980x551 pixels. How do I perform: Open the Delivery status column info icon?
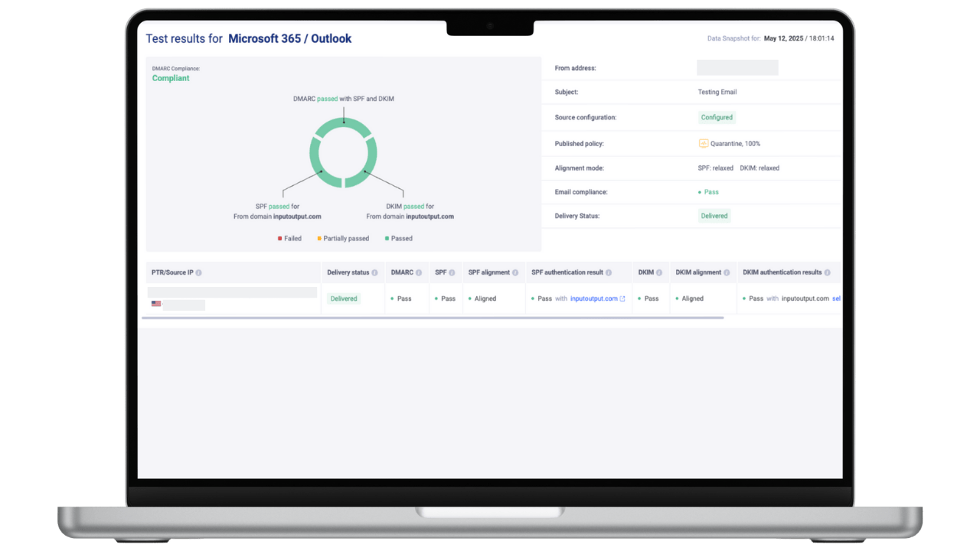pos(374,272)
